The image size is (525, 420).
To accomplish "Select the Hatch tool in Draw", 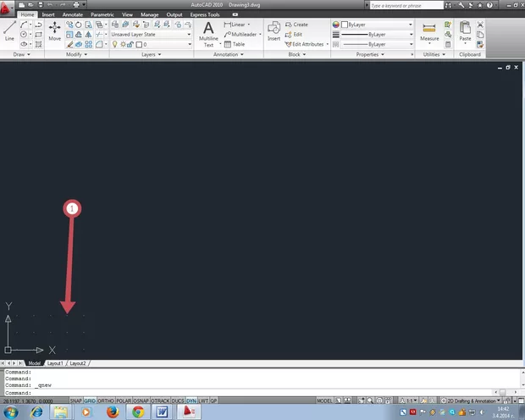I will click(38, 44).
